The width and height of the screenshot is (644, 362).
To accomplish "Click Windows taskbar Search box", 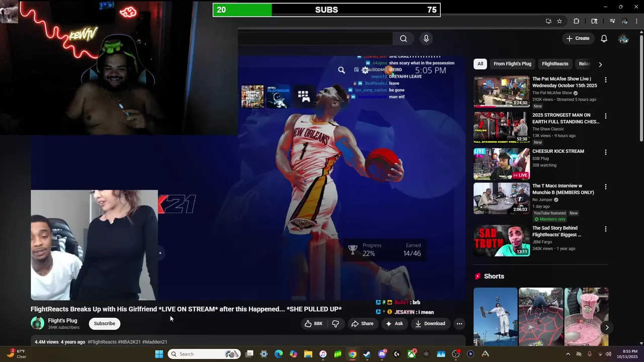I will pyautogui.click(x=204, y=354).
